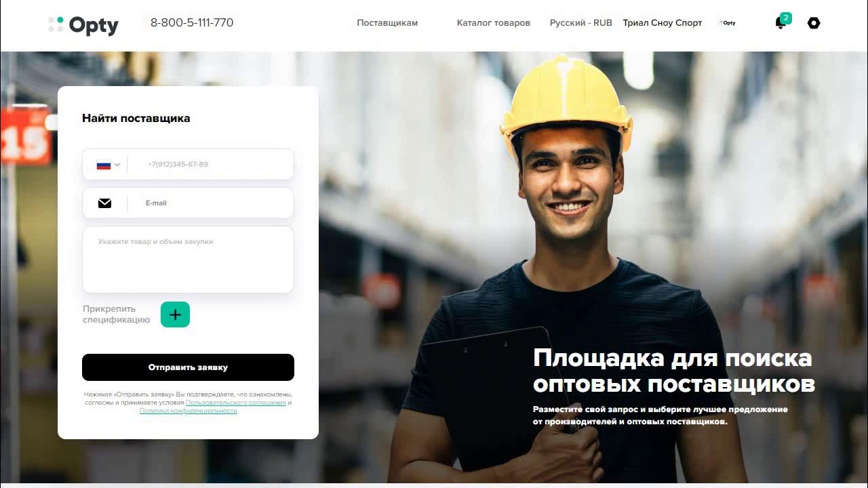This screenshot has height=488, width=868.
Task: Click the product and volume text area
Action: [188, 260]
